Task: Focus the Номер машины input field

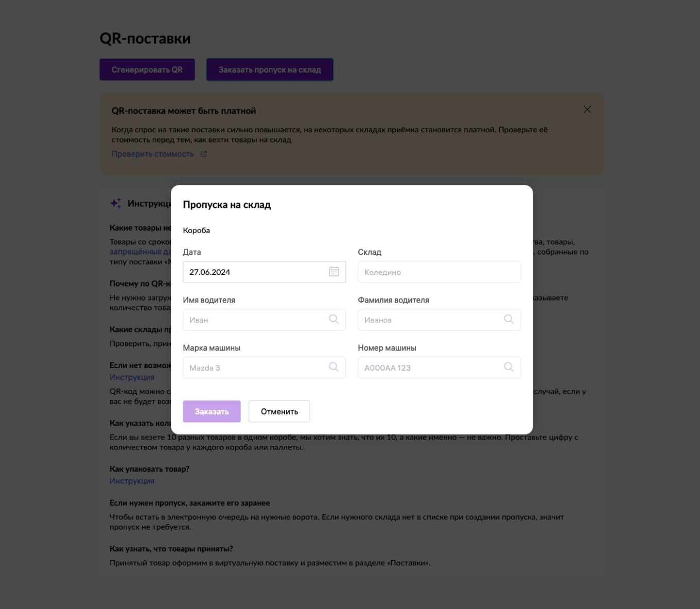Action: (x=430, y=368)
